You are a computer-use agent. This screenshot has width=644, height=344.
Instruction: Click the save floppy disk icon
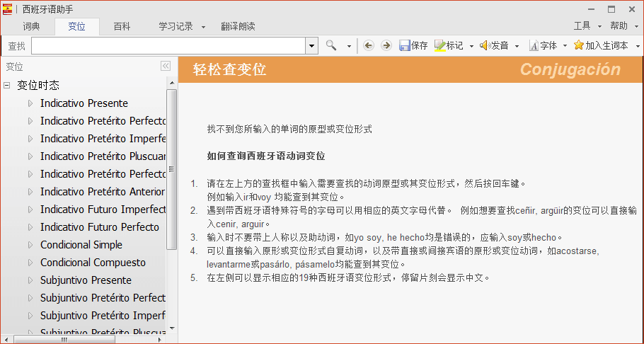(405, 45)
